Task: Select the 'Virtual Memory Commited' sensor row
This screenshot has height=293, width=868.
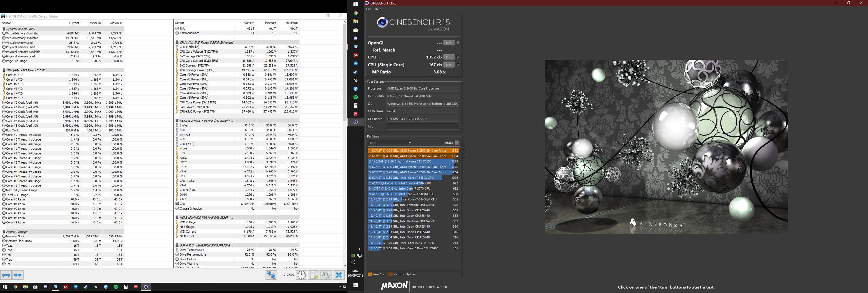Action: [x=63, y=33]
